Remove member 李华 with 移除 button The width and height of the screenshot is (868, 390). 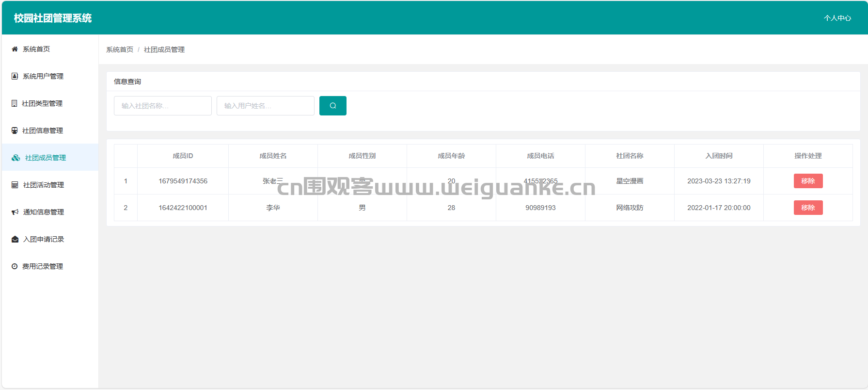pos(808,208)
